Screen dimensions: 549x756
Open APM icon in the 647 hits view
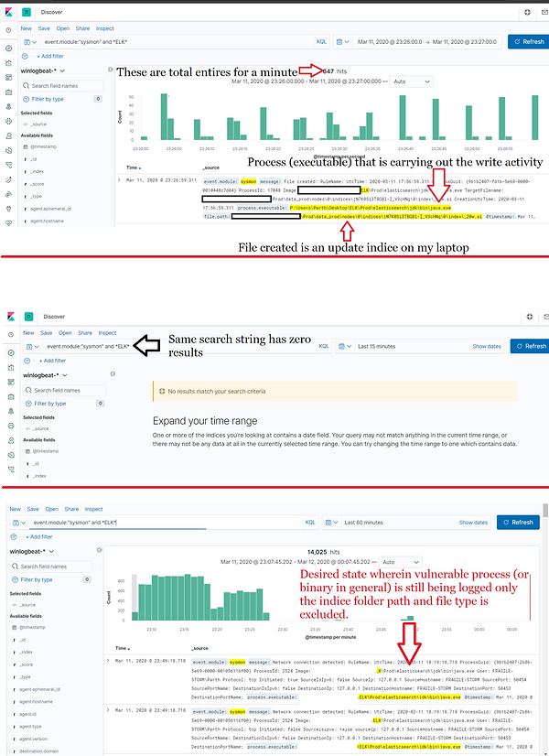(x=8, y=165)
